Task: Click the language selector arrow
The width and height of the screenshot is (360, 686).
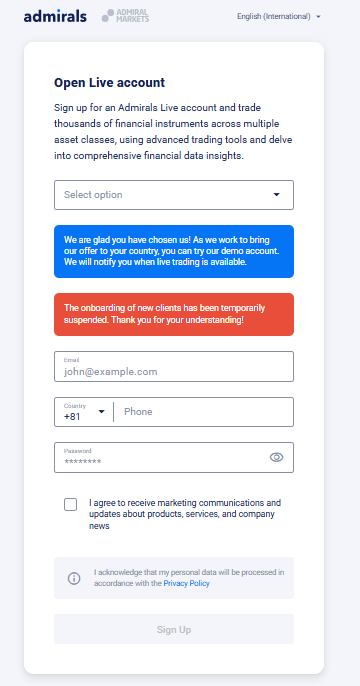Action: [318, 17]
